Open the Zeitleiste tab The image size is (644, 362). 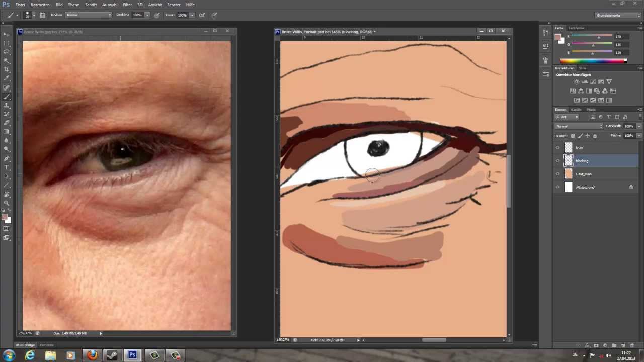(x=47, y=345)
